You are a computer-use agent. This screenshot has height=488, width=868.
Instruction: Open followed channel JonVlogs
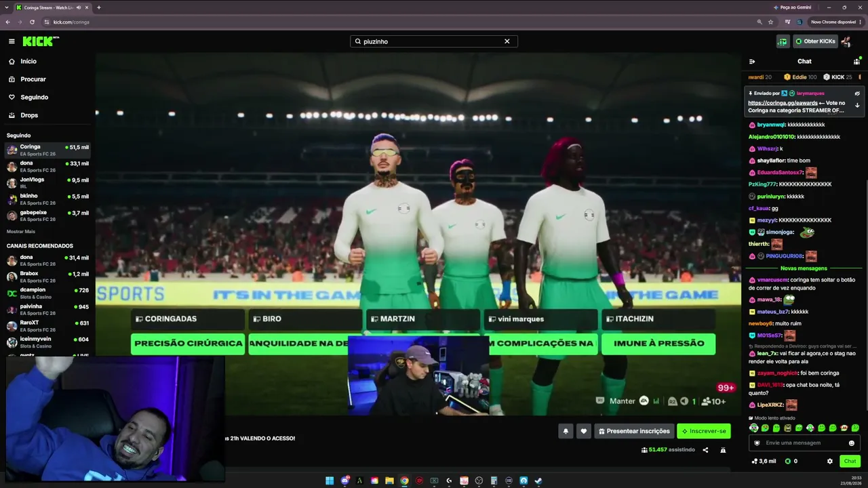(x=47, y=183)
